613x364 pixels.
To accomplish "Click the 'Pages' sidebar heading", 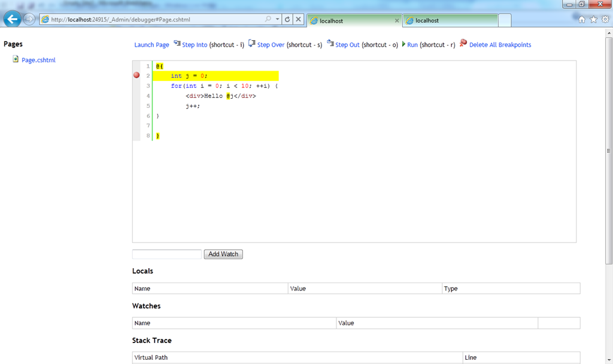I will (13, 44).
